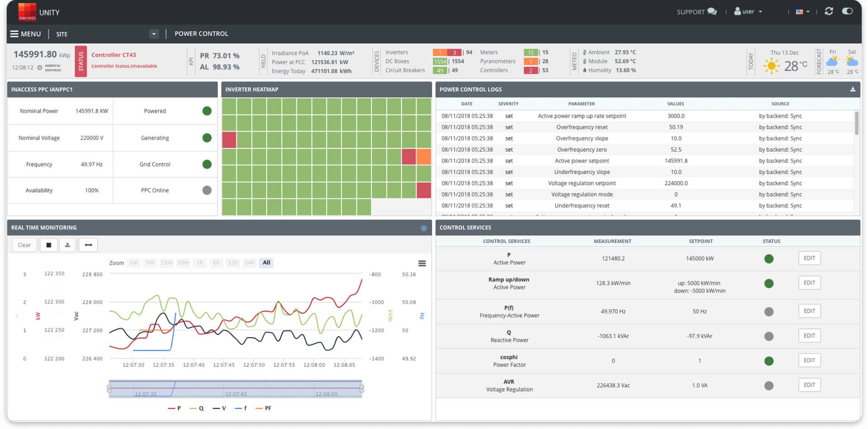868x429 pixels.
Task: Open the main Menu
Action: point(26,34)
